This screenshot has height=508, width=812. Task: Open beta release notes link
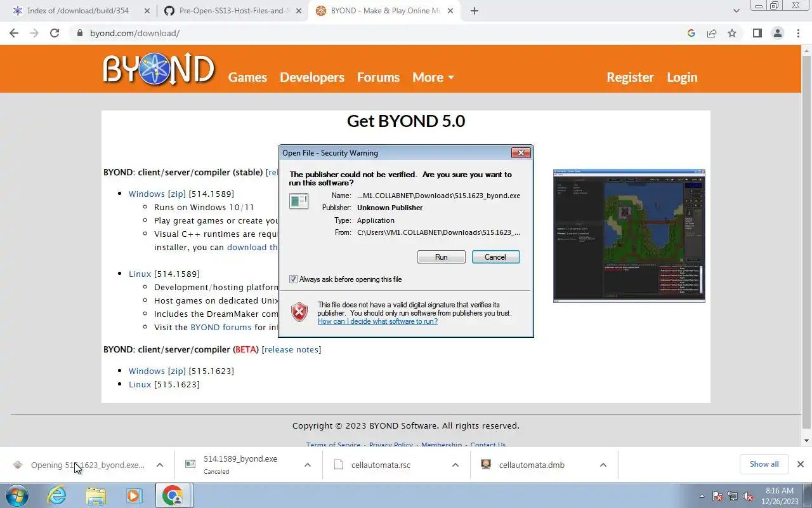coord(292,349)
